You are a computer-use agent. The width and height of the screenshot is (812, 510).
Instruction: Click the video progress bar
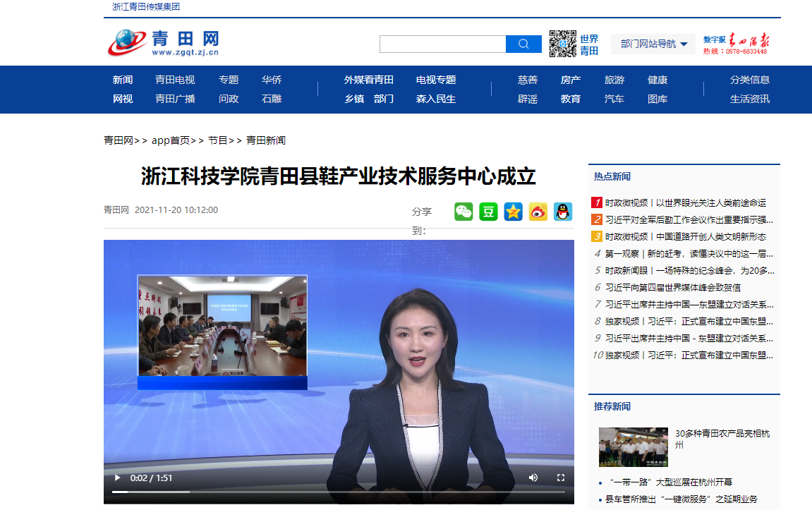click(x=339, y=492)
